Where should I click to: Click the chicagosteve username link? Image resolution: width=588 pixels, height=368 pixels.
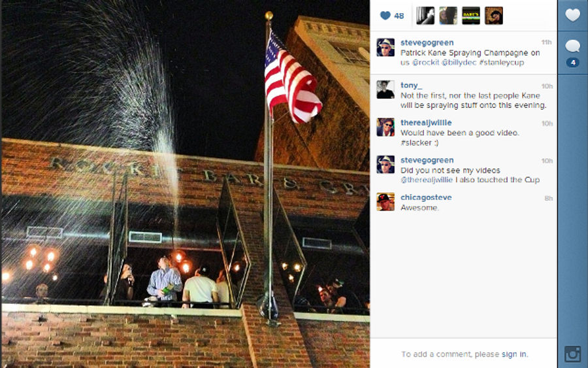pyautogui.click(x=426, y=197)
